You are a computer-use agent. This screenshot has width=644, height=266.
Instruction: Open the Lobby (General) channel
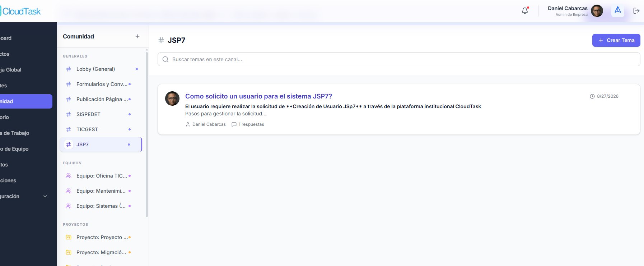pyautogui.click(x=101, y=69)
